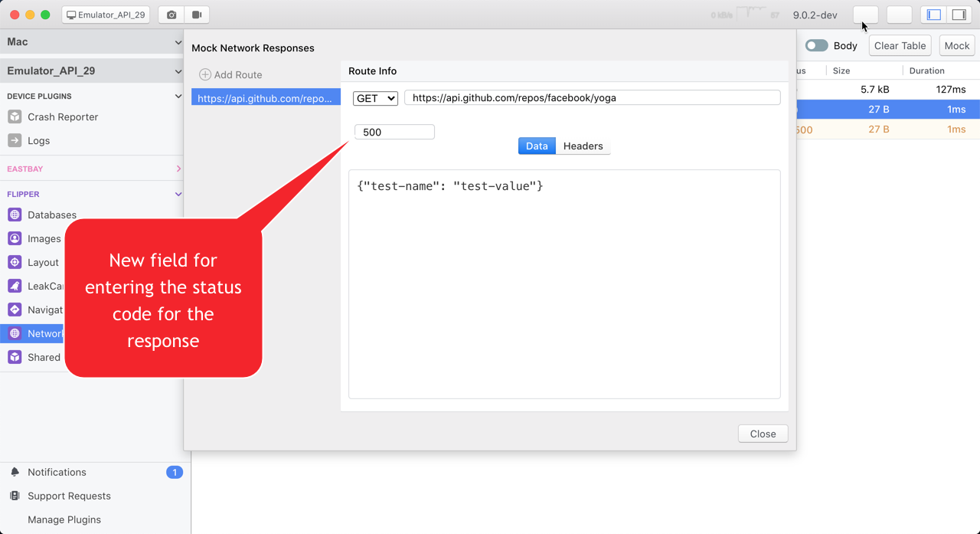Toggle the Body switch
980x534 pixels.
tap(816, 45)
